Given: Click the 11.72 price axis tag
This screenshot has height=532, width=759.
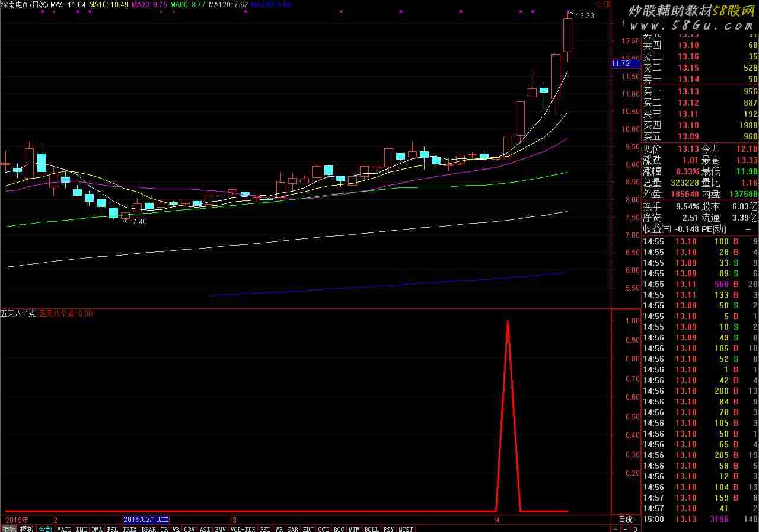Looking at the screenshot, I should pyautogui.click(x=626, y=63).
